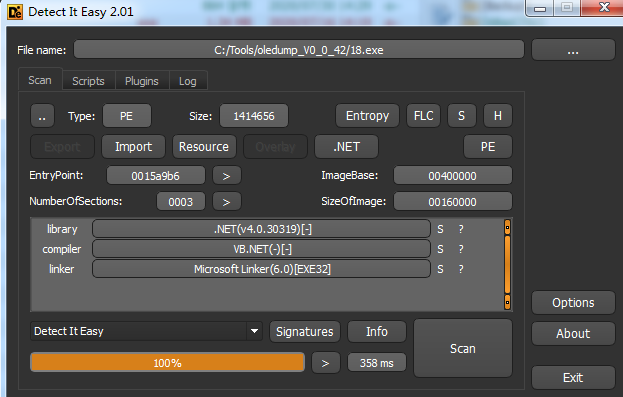
Task: Switch to the Plugins tab
Action: coord(142,81)
